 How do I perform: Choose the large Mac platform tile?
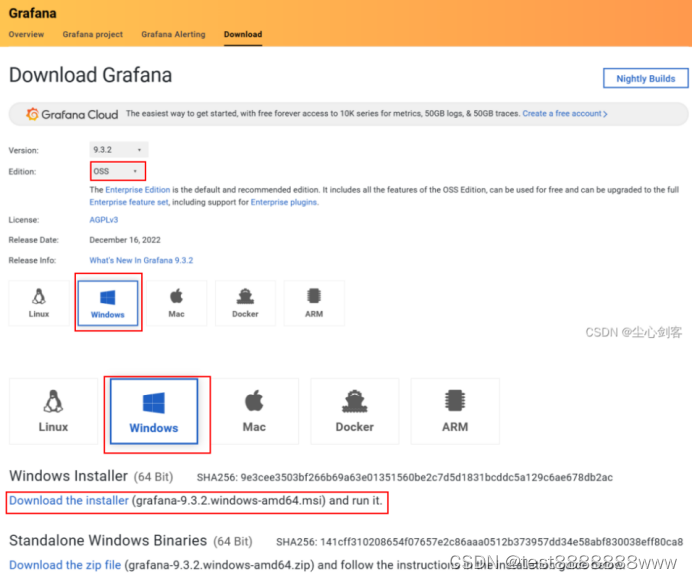(x=254, y=411)
